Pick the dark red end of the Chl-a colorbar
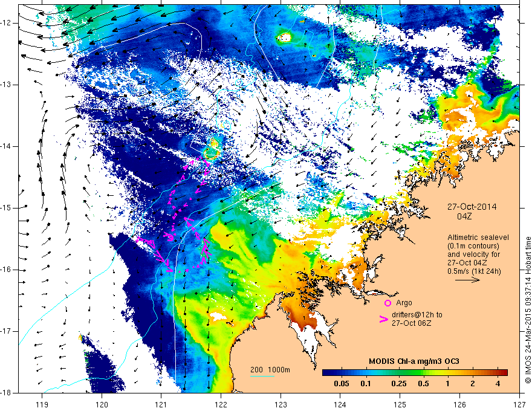 click(504, 372)
